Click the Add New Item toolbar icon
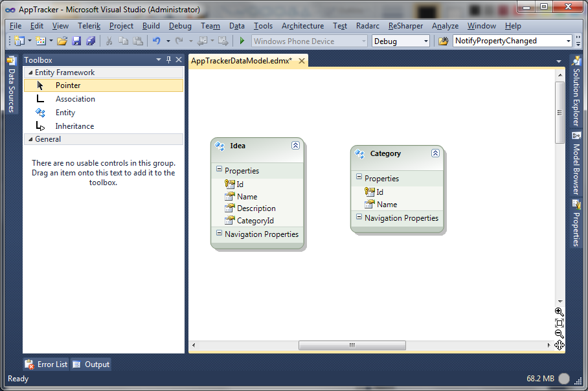 tap(41, 41)
